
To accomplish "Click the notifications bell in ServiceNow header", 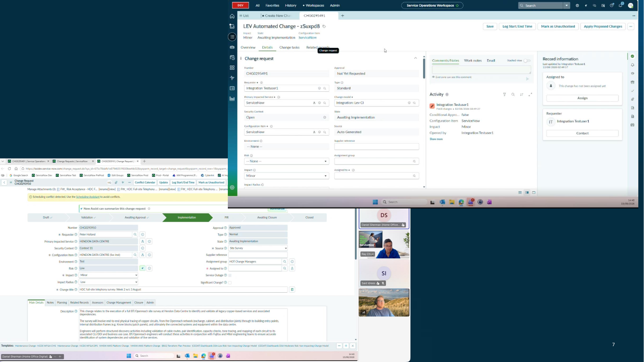I will 620,5.
